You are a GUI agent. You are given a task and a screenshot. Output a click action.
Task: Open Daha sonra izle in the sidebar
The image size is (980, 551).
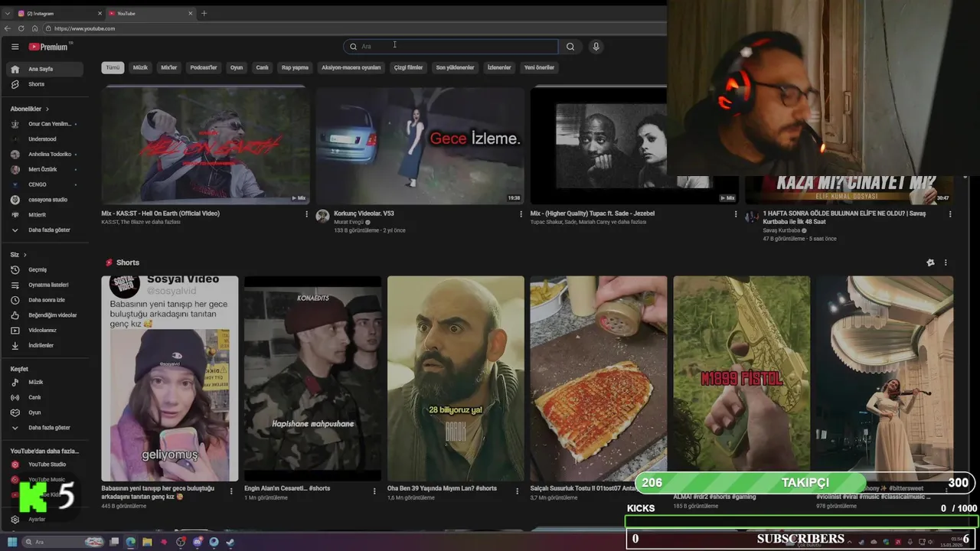click(44, 300)
